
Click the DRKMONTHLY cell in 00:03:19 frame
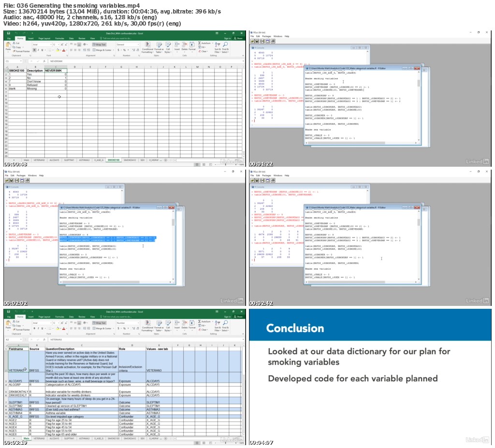click(18, 392)
